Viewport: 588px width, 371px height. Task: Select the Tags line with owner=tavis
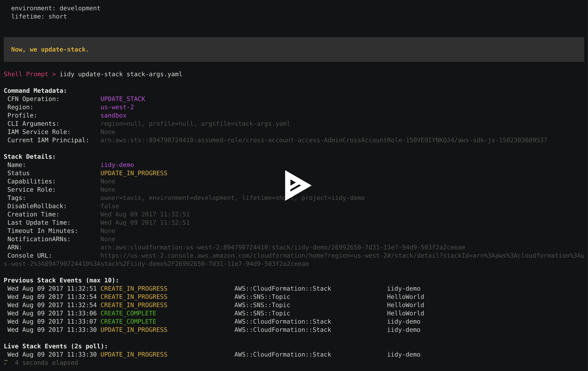click(232, 198)
